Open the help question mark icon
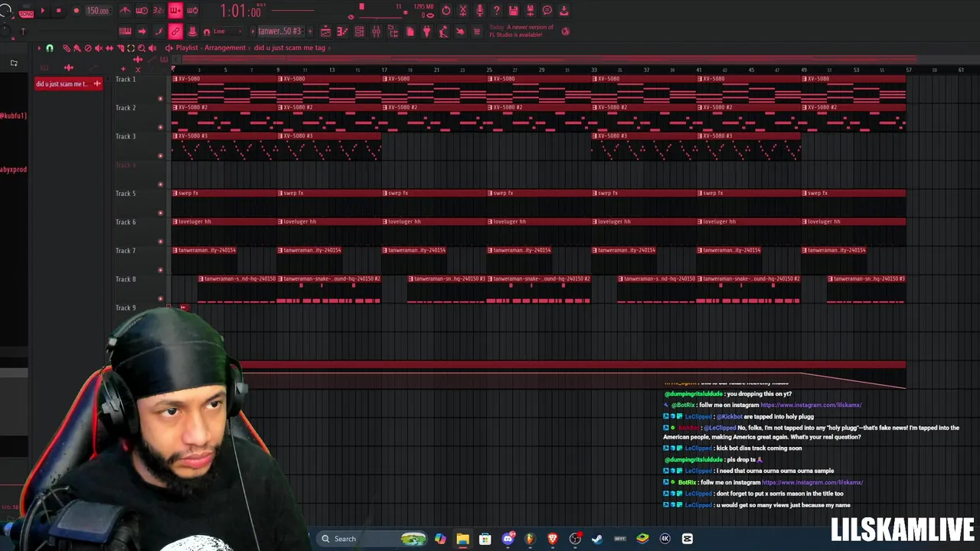This screenshot has width=980, height=551. coord(496,11)
